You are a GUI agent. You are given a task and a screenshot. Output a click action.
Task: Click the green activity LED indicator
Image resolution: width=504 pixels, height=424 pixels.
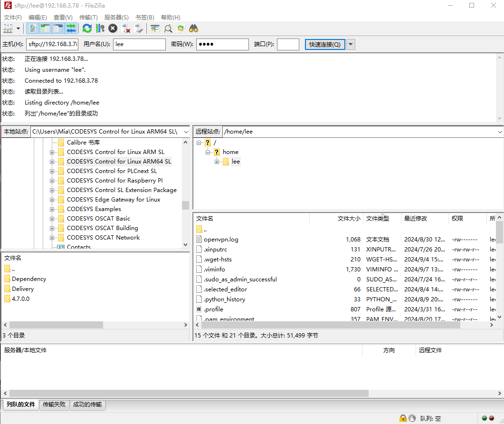[x=485, y=418]
